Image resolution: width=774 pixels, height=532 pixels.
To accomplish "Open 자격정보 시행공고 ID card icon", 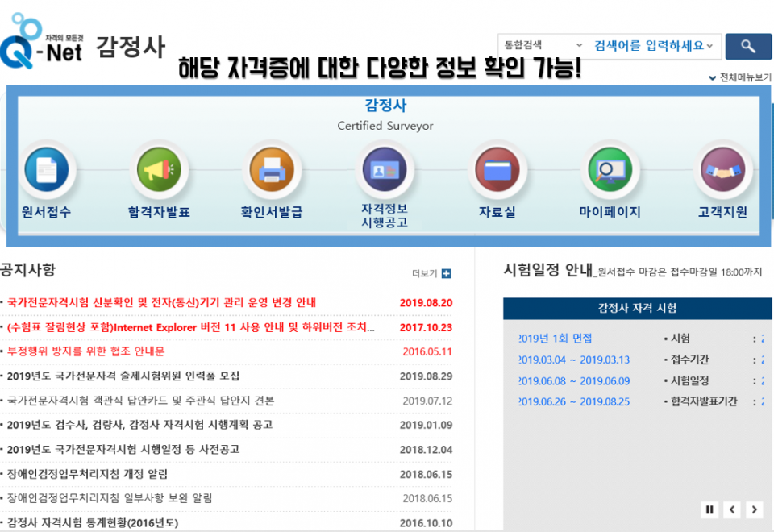I will pos(385,170).
